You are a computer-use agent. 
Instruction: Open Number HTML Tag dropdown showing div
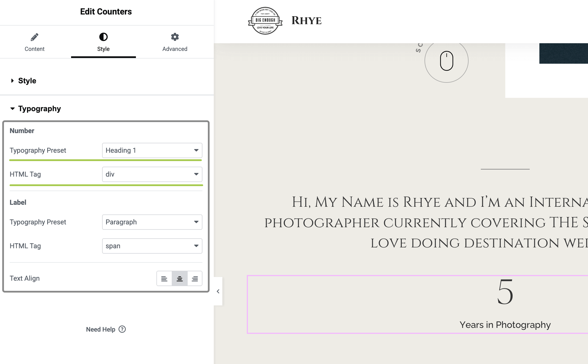(x=152, y=174)
